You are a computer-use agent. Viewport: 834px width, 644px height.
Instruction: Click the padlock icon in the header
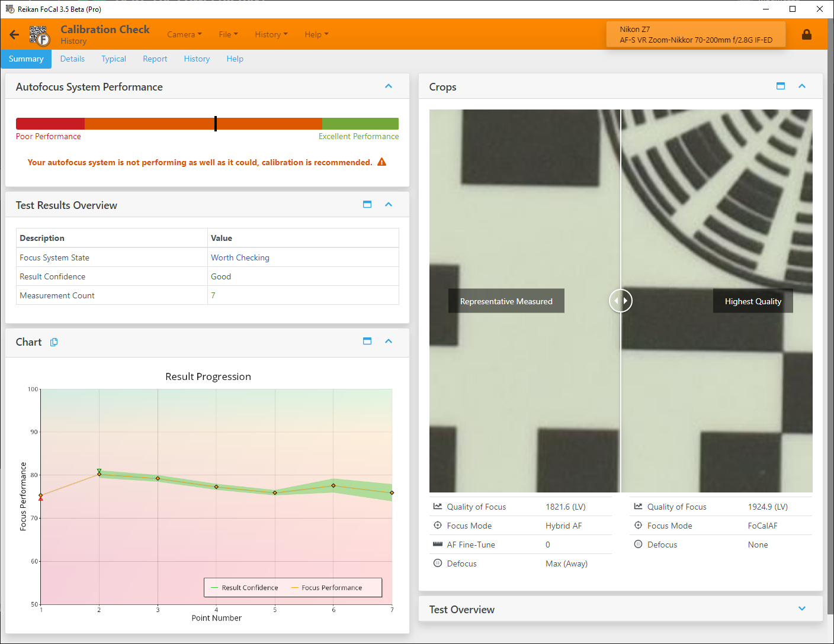click(x=807, y=34)
